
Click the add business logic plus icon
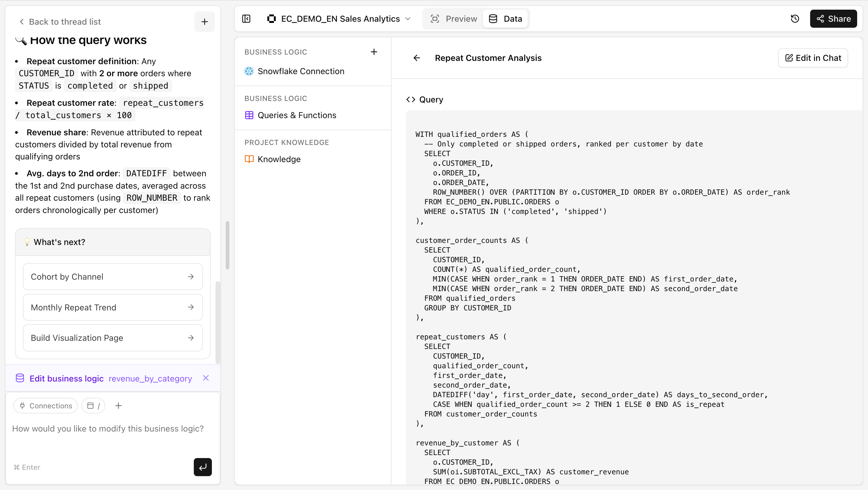374,52
